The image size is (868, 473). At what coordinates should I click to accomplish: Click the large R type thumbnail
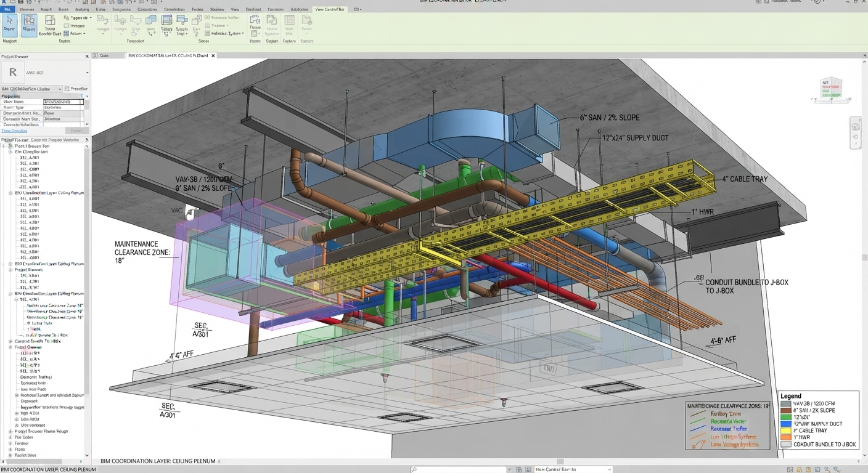click(x=12, y=73)
